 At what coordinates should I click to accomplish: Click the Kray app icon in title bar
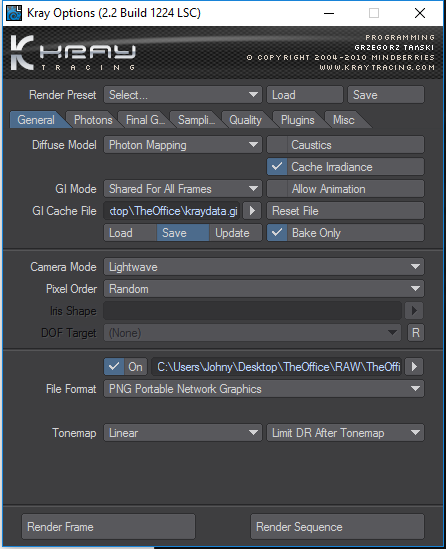point(14,13)
